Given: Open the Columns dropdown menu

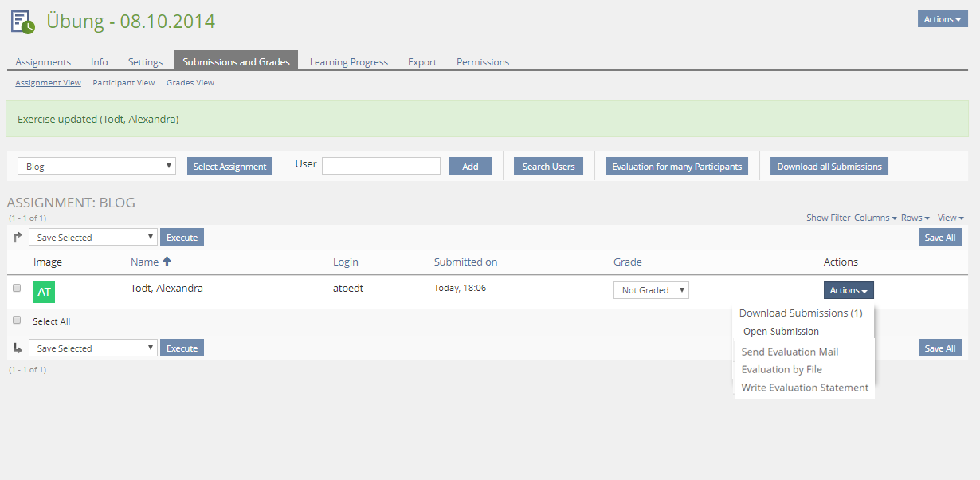Looking at the screenshot, I should coord(875,218).
